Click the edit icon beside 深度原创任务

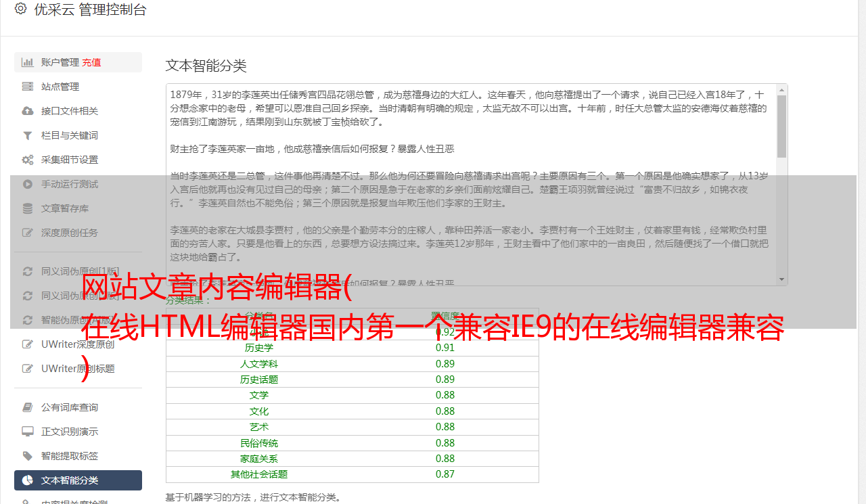coord(28,233)
